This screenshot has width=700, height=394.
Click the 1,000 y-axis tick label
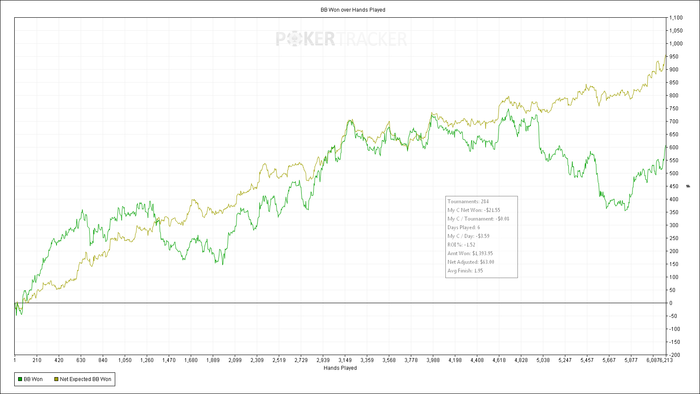click(676, 44)
